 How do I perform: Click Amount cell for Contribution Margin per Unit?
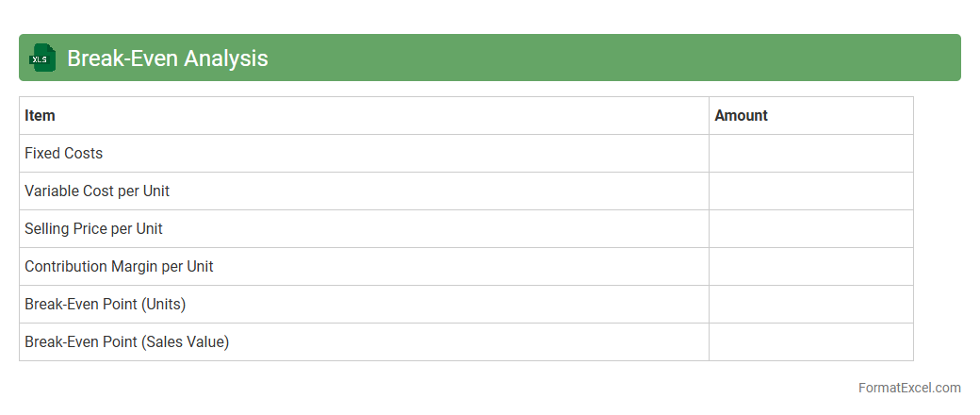point(810,267)
